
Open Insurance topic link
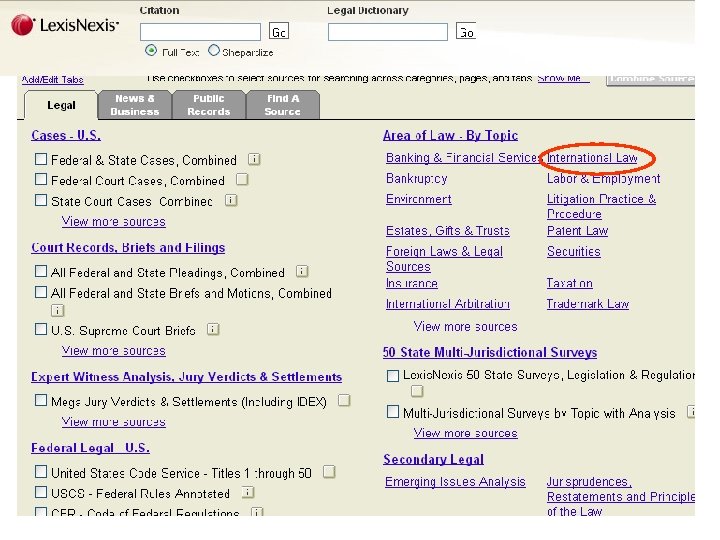coord(411,283)
